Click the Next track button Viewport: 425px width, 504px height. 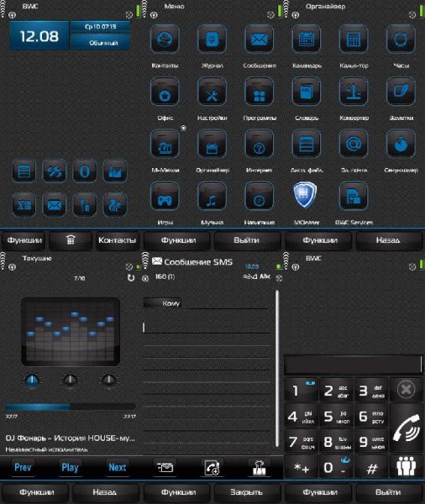pos(117,467)
